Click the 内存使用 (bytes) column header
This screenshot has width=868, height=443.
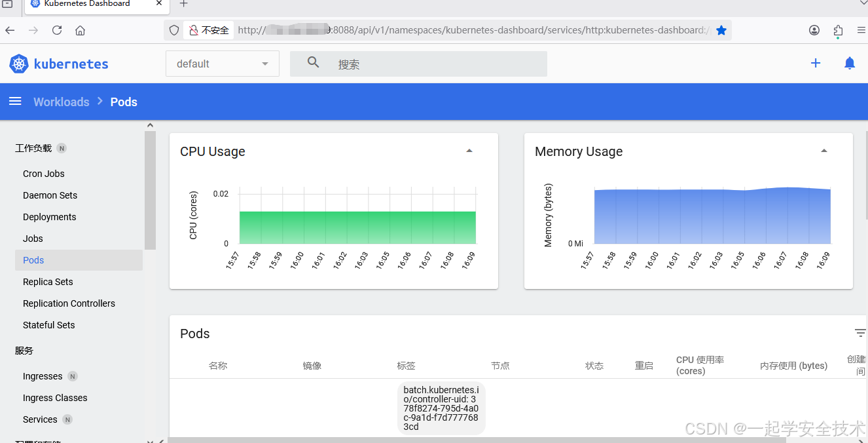pyautogui.click(x=793, y=366)
